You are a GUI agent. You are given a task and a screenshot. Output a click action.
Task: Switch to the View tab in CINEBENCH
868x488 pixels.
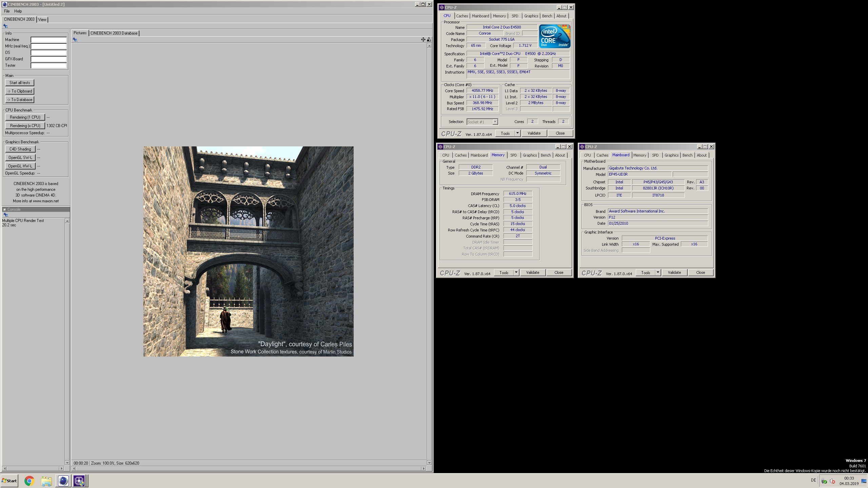pyautogui.click(x=42, y=20)
